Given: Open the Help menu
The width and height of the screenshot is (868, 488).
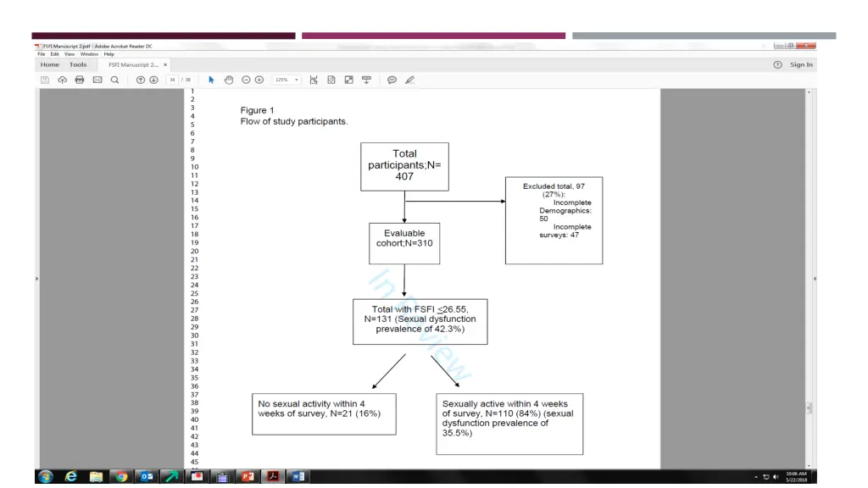Looking at the screenshot, I should (109, 54).
